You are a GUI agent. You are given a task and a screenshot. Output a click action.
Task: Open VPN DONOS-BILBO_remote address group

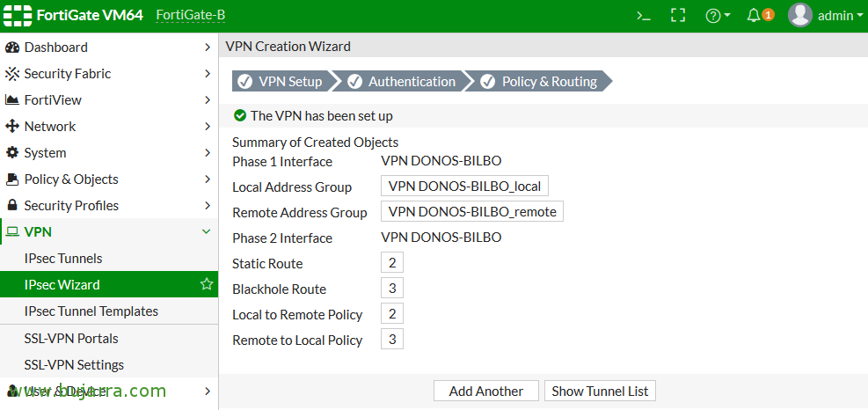[472, 212]
